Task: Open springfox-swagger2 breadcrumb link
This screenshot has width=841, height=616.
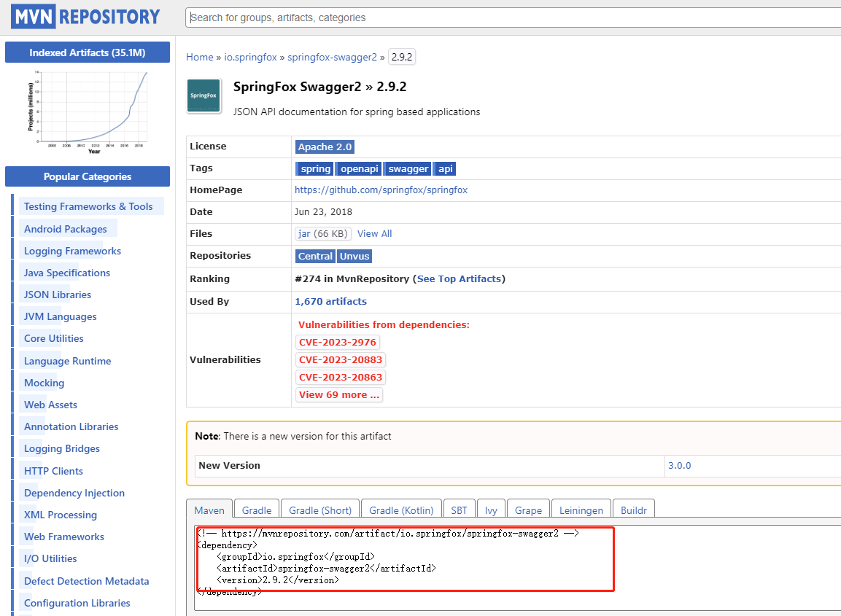Action: pos(332,57)
